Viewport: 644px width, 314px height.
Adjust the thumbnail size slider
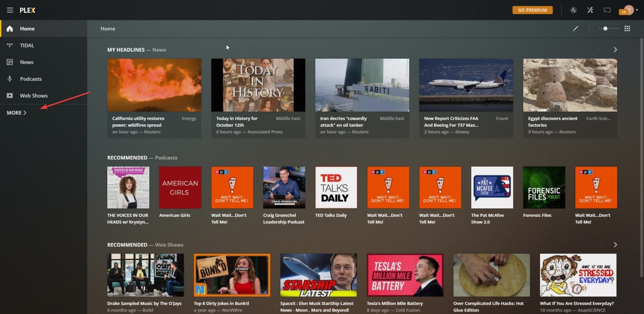point(605,29)
